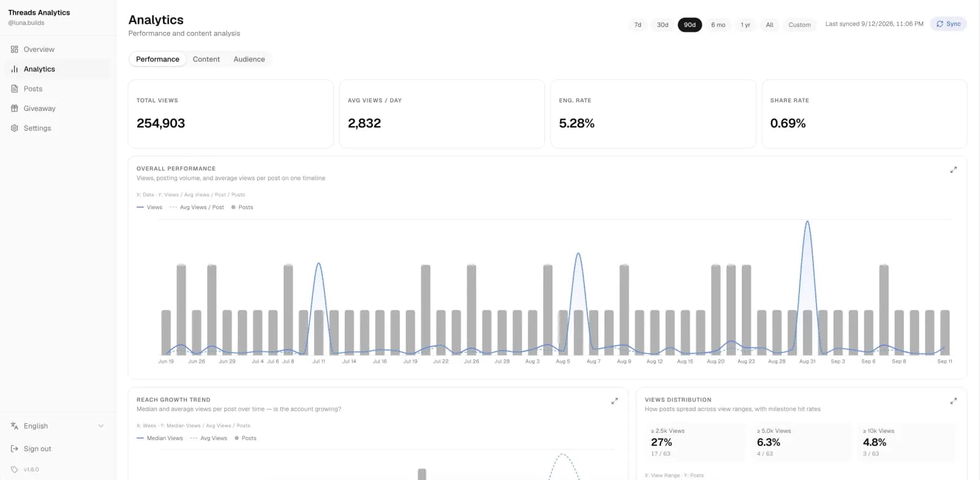
Task: Switch to the Content tab
Action: tap(206, 59)
